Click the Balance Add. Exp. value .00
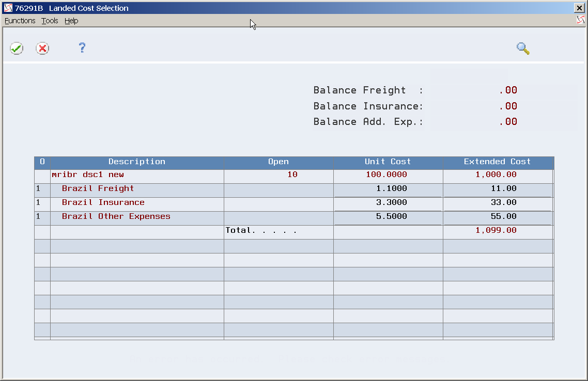This screenshot has width=588, height=381. [508, 122]
